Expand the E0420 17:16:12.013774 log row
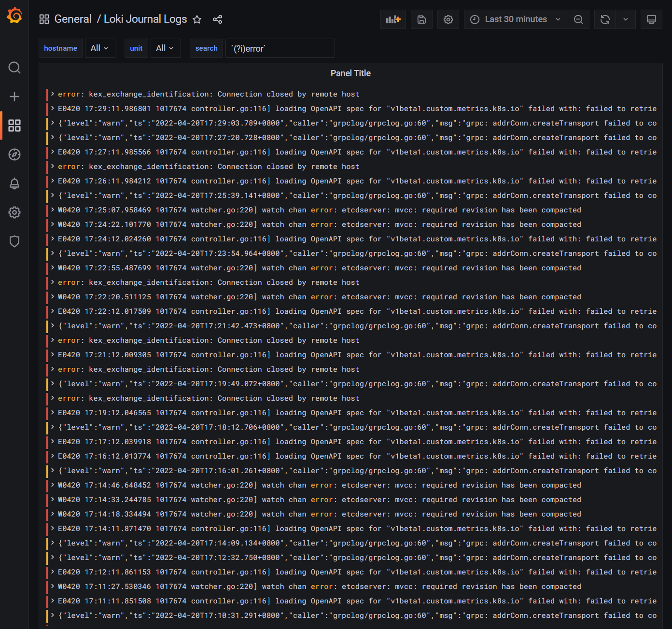Viewport: 672px width, 629px height. pyautogui.click(x=53, y=456)
